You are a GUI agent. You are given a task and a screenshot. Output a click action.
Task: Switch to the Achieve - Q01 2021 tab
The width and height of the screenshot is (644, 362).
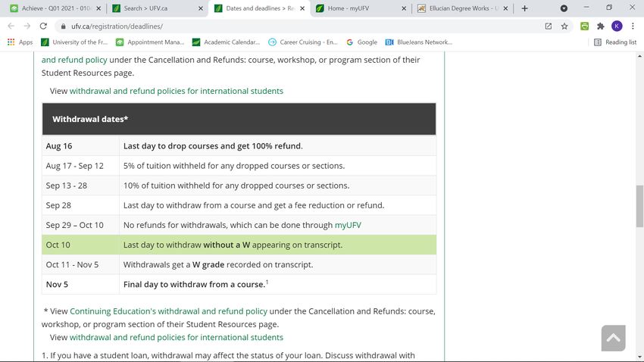pyautogui.click(x=55, y=8)
